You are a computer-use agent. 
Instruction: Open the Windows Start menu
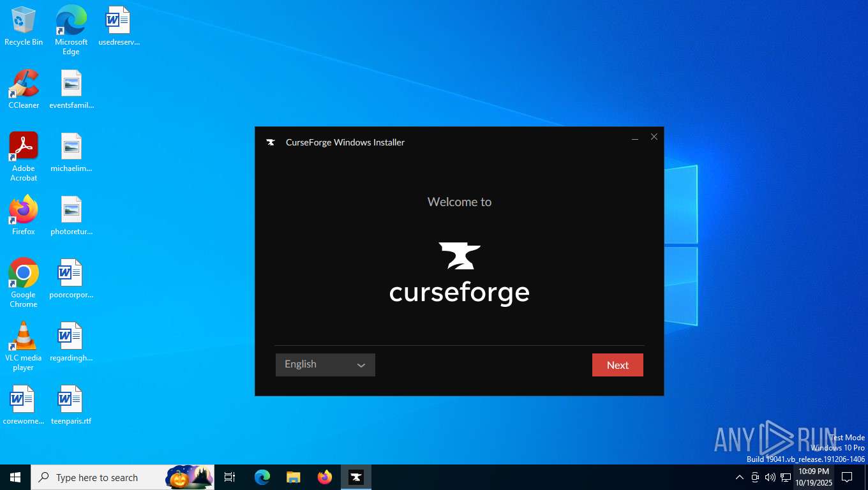click(15, 477)
